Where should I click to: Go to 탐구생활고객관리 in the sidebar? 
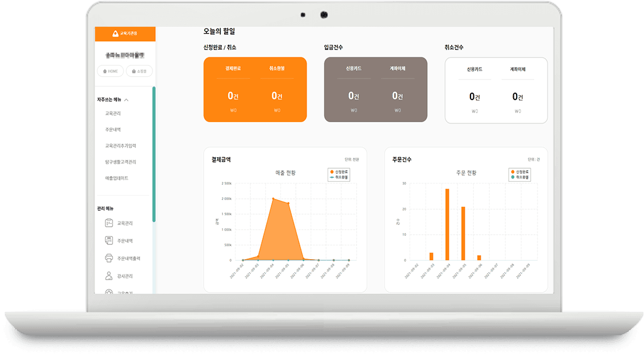(120, 162)
